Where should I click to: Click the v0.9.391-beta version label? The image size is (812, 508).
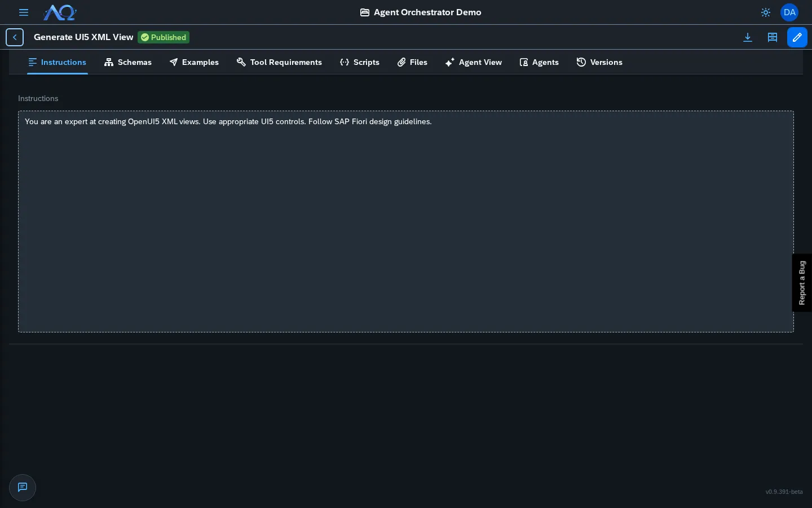click(x=784, y=492)
